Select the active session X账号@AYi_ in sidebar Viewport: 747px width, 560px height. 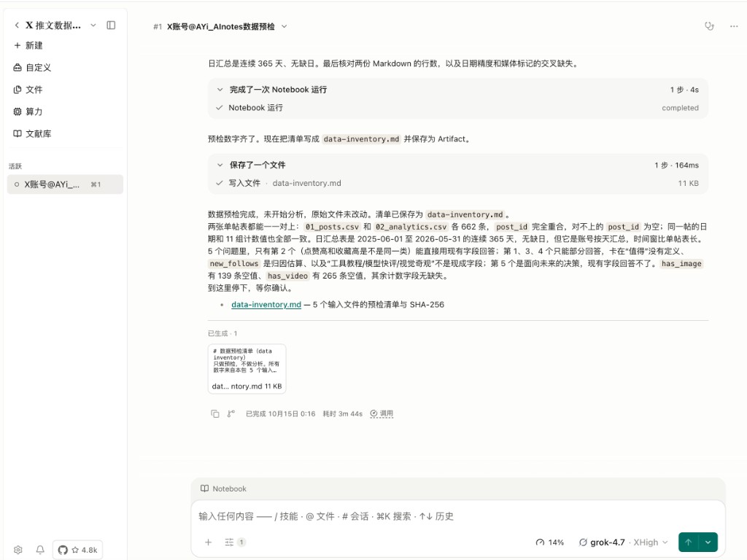click(65, 184)
